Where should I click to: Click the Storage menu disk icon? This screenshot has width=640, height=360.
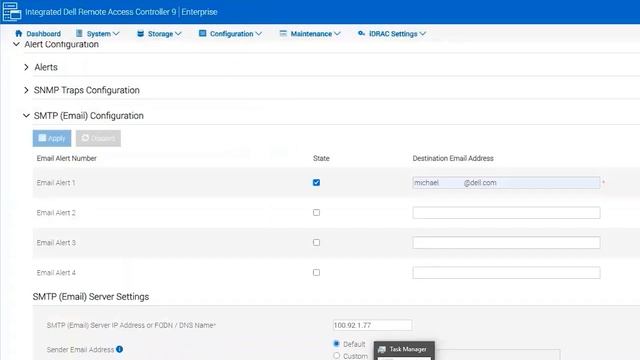[x=140, y=33]
